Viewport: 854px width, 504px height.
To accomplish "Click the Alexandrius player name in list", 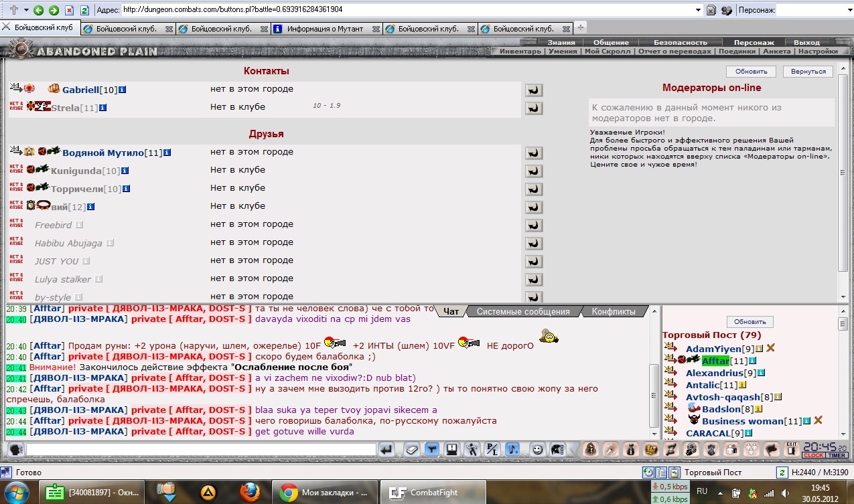I will [715, 373].
